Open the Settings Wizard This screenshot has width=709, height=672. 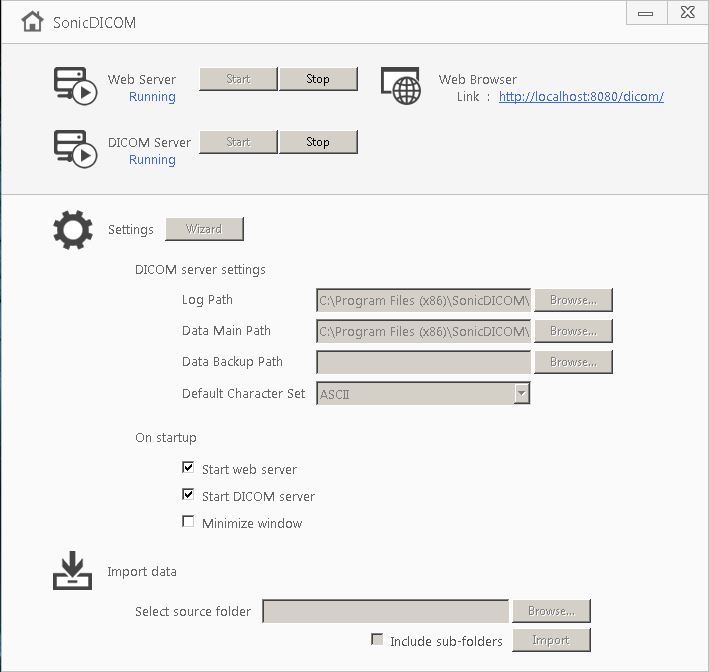(204, 229)
